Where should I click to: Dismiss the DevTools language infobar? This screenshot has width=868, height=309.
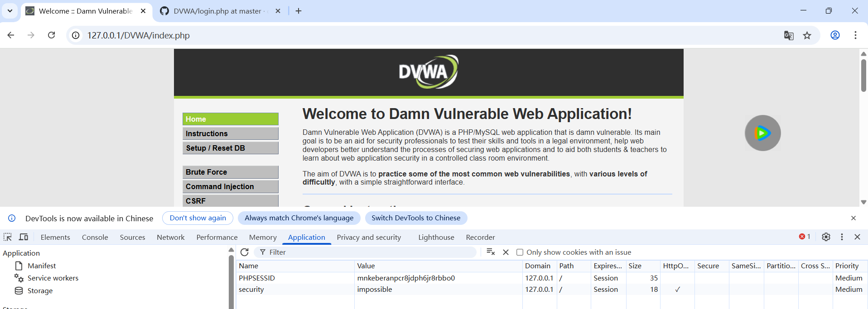[854, 218]
